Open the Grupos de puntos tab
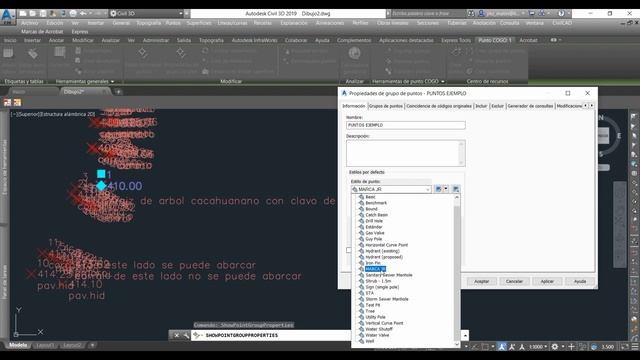Screen dimensions: 640x360 pos(386,106)
